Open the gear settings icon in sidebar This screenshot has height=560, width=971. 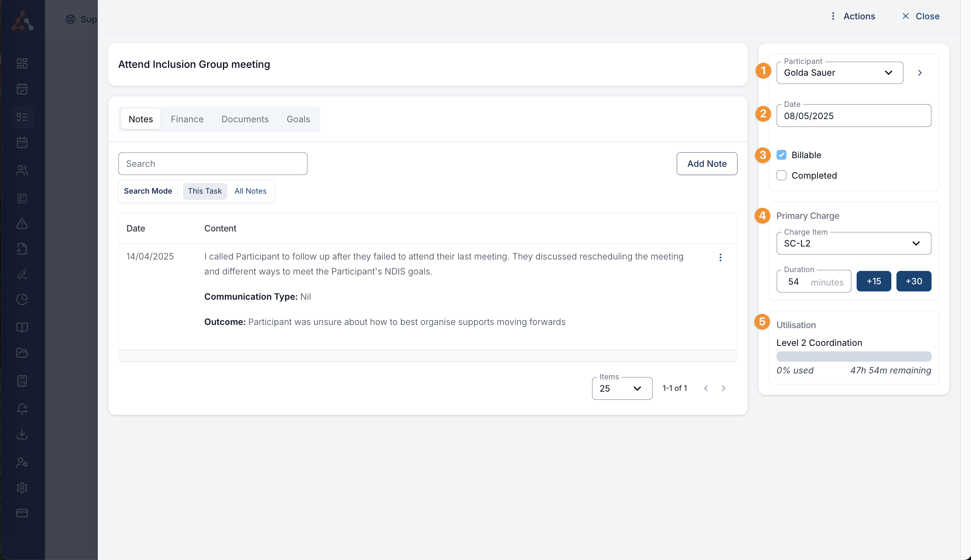coord(22,488)
